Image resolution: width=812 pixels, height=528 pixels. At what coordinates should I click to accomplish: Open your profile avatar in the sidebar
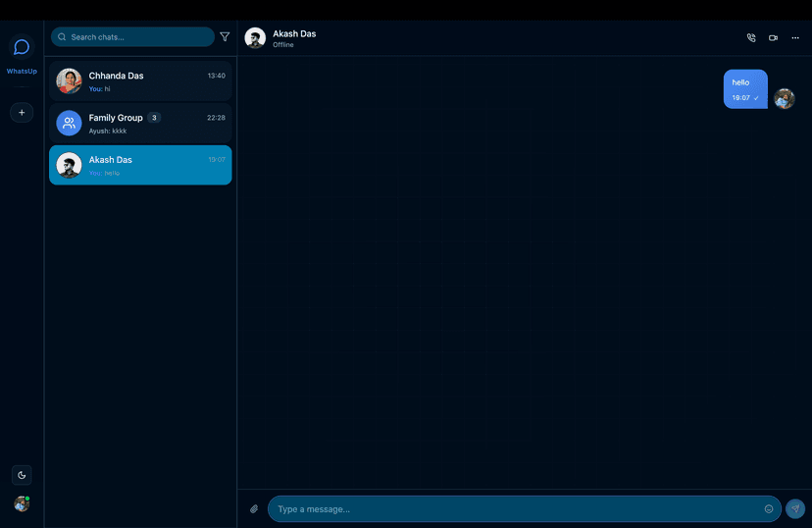(x=22, y=503)
